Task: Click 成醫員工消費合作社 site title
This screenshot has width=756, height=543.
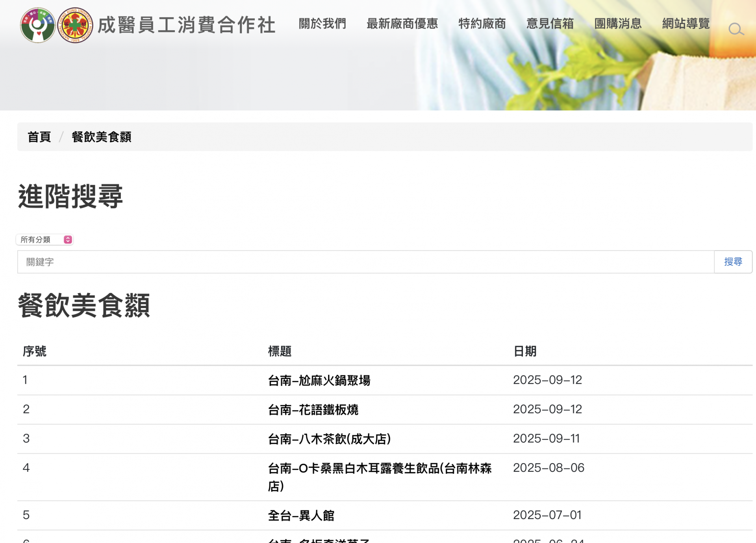Action: click(186, 25)
